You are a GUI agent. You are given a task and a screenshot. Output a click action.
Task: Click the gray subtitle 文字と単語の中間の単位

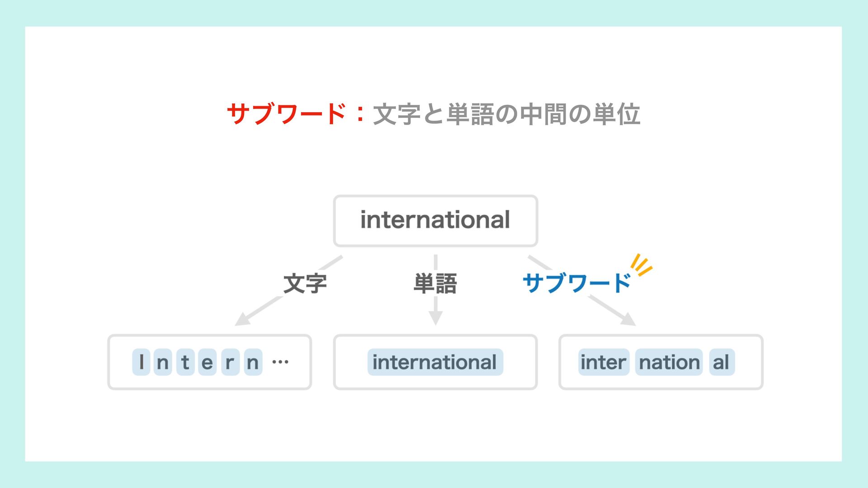point(506,114)
